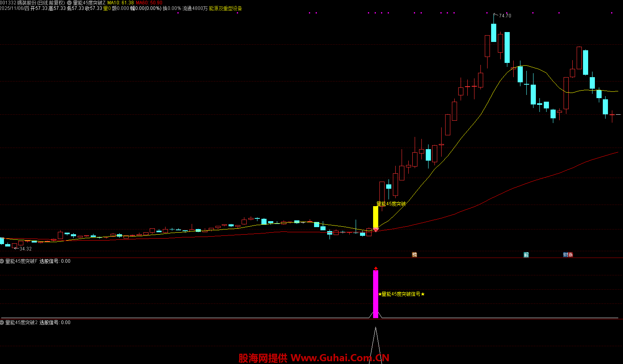Select the MA10 value label
Viewport: 623px width, 364px height.
pyautogui.click(x=120, y=3)
